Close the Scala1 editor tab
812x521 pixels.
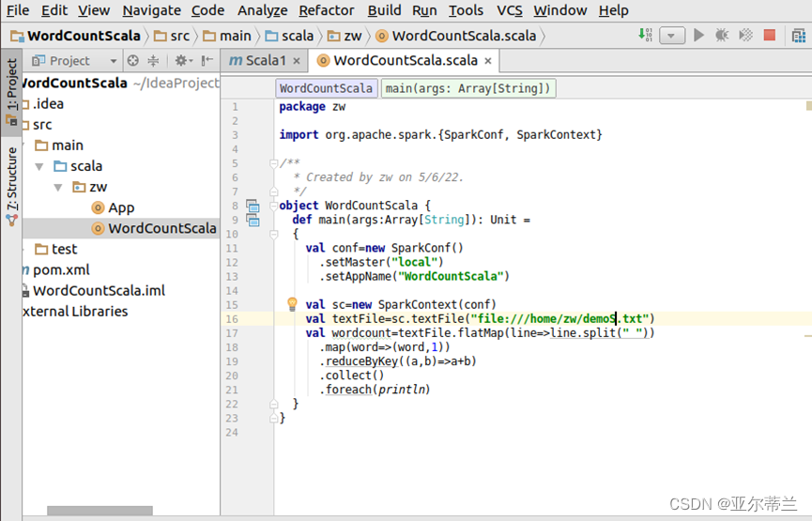click(297, 61)
